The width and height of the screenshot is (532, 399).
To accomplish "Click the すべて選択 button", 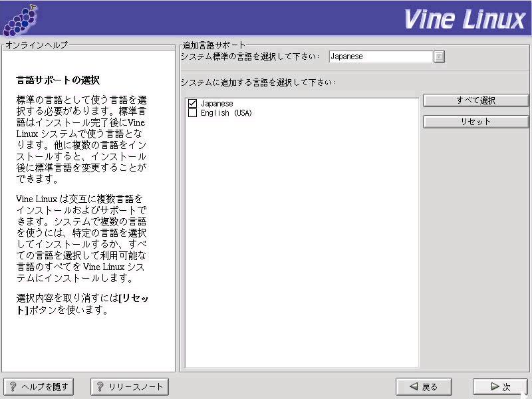I will 475,100.
